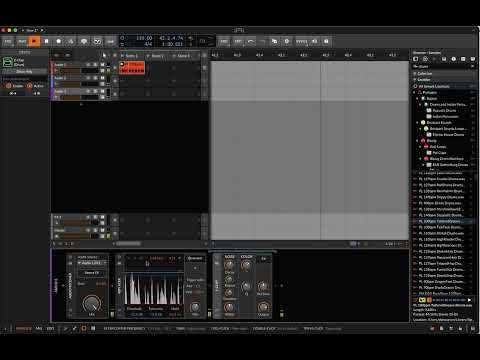Expand the Collection section in browser
The height and width of the screenshot is (360, 480).
point(415,73)
